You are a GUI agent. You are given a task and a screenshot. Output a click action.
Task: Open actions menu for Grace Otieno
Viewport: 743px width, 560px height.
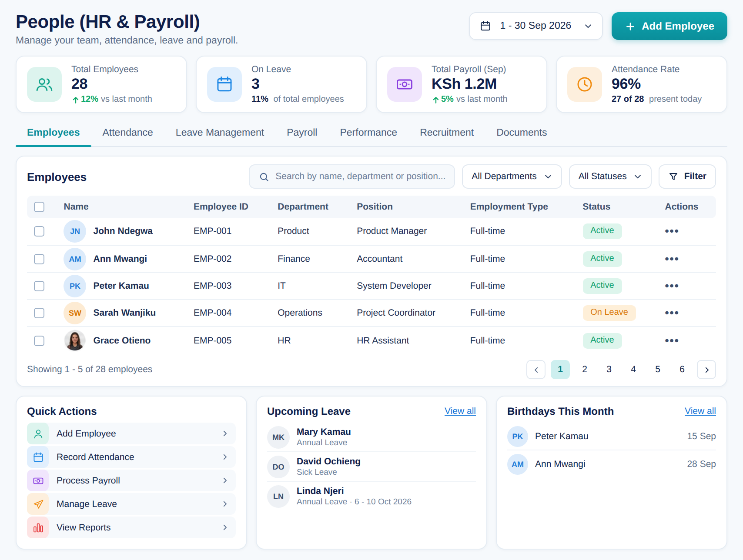click(x=672, y=341)
